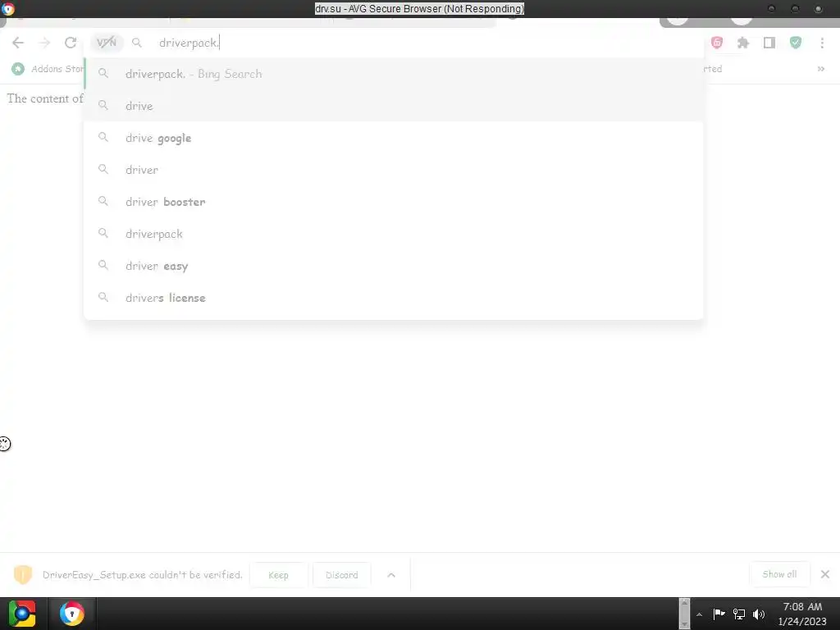840x630 pixels.
Task: Click the download warning shield icon
Action: [x=23, y=575]
